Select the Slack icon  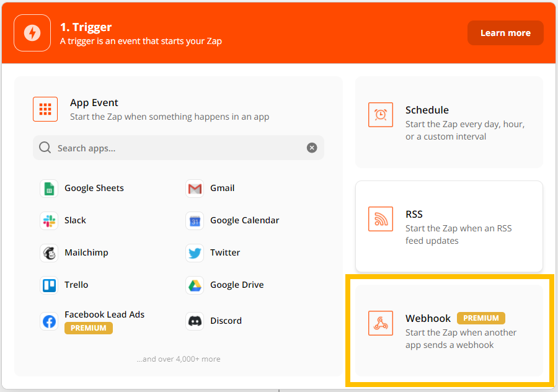click(x=49, y=221)
